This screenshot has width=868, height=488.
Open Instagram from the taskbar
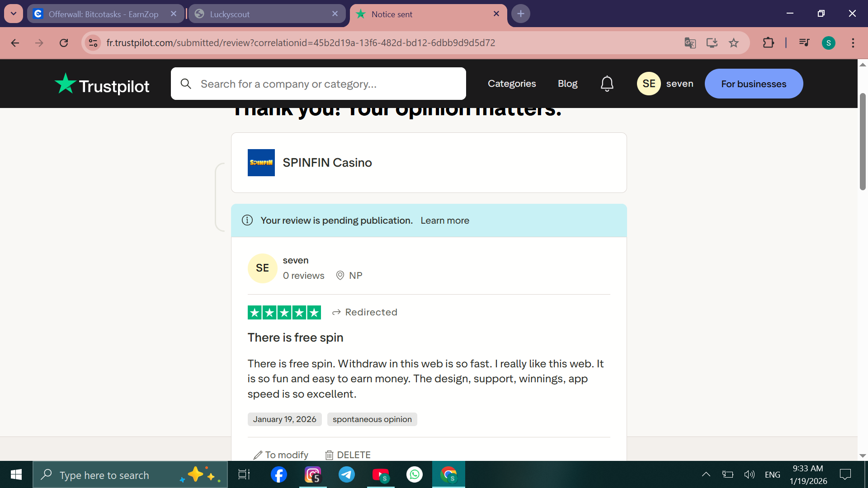click(x=313, y=474)
